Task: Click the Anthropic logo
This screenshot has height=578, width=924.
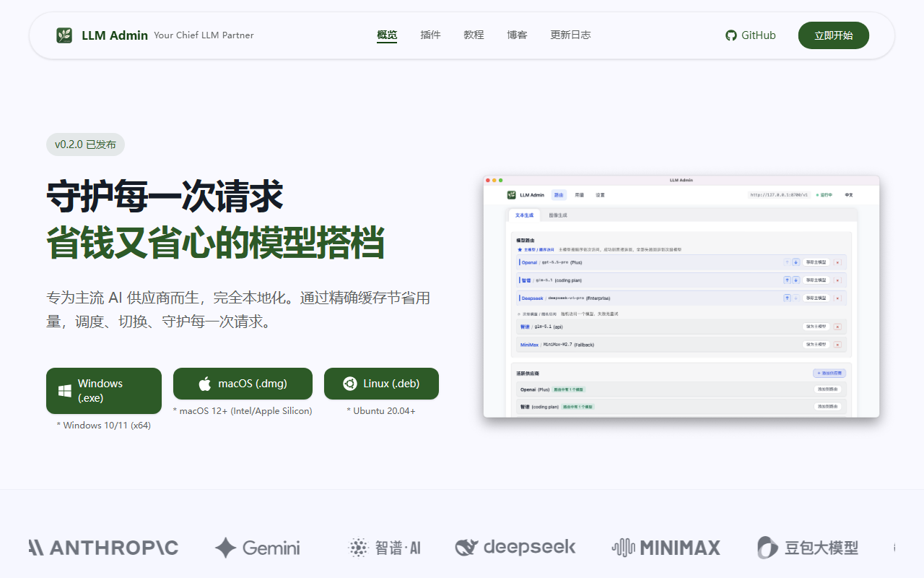Action: (103, 548)
